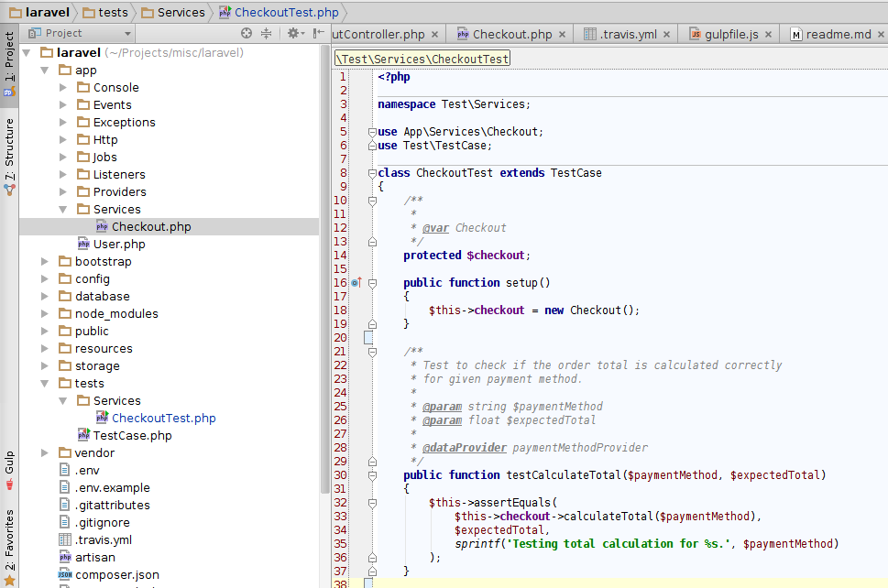Collapse the app folder in Project tree
The width and height of the screenshot is (888, 588).
coord(44,70)
